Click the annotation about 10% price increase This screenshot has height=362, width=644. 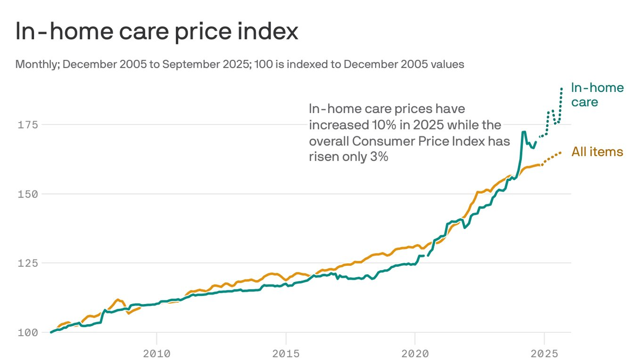point(409,133)
